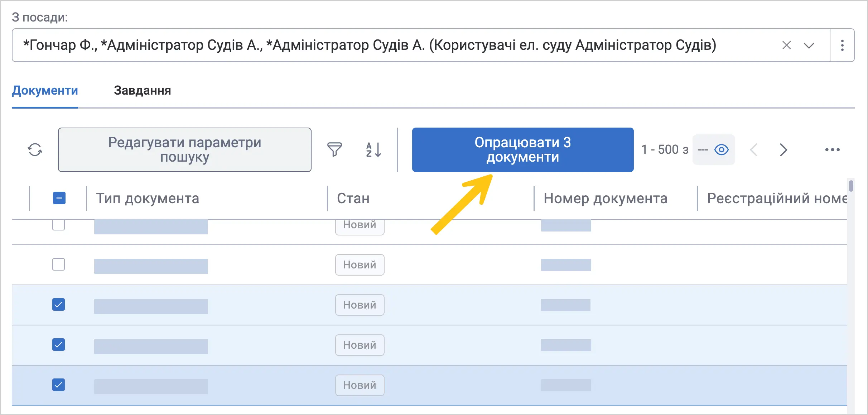Sort by Номер документа column header
Screen dimensions: 868x415
pyautogui.click(x=606, y=198)
